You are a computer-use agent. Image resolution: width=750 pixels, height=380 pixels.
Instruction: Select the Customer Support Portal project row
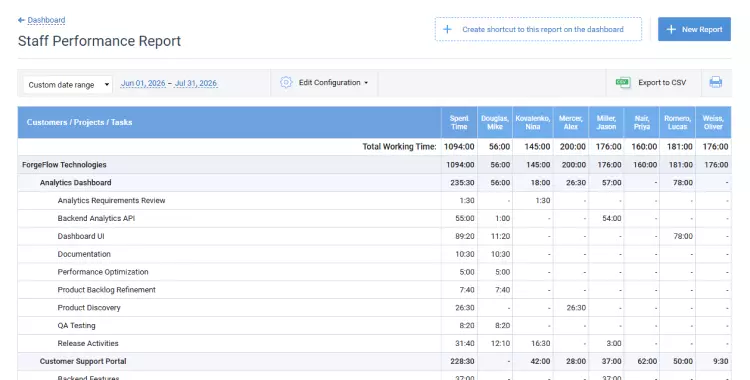(375, 361)
